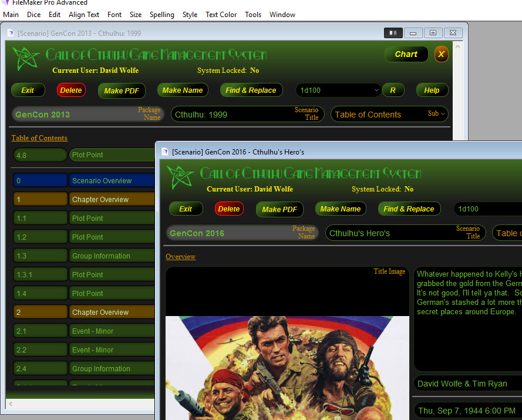Click the Cthulhu's Hero's Scenario Title field

pyautogui.click(x=405, y=233)
